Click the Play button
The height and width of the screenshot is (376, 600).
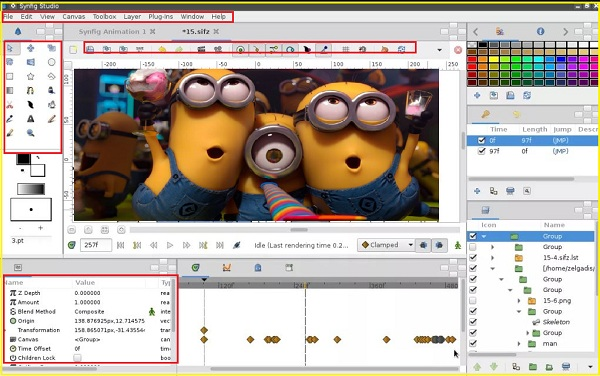pos(170,245)
